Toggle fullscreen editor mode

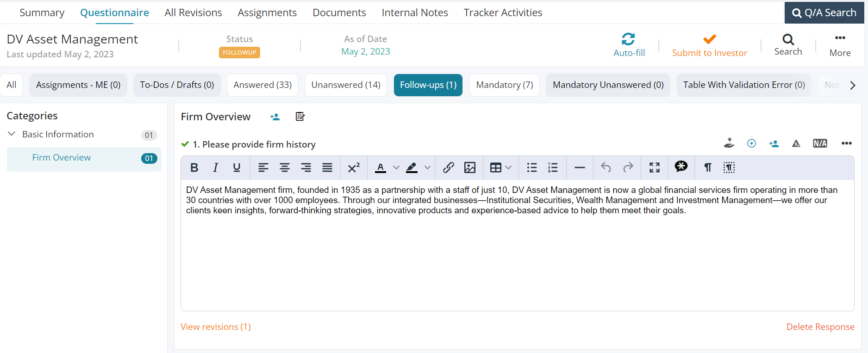click(x=655, y=167)
